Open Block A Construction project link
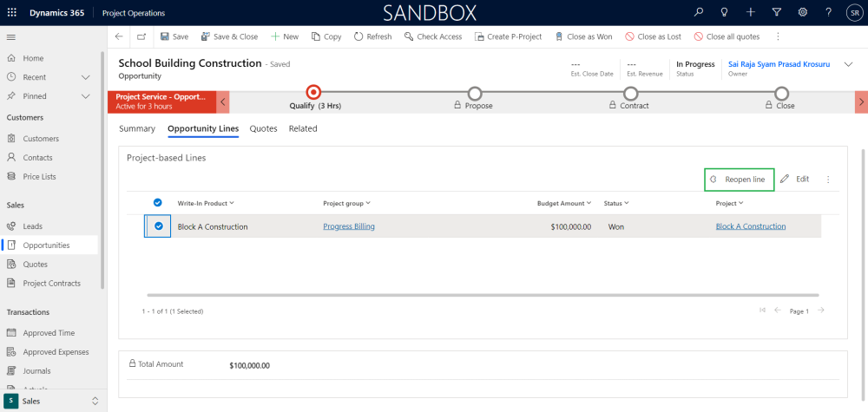This screenshot has width=868, height=412. click(751, 226)
